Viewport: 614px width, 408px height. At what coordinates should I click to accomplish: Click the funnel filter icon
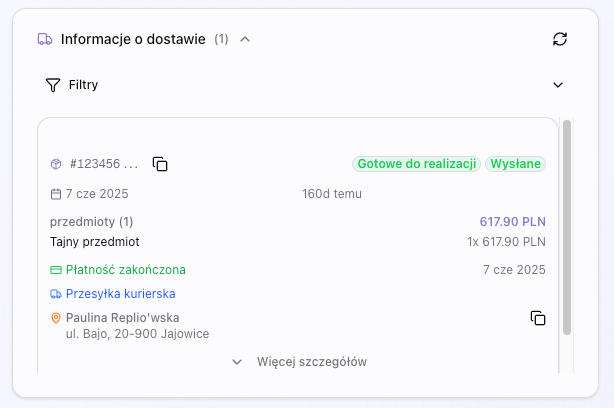[x=53, y=85]
